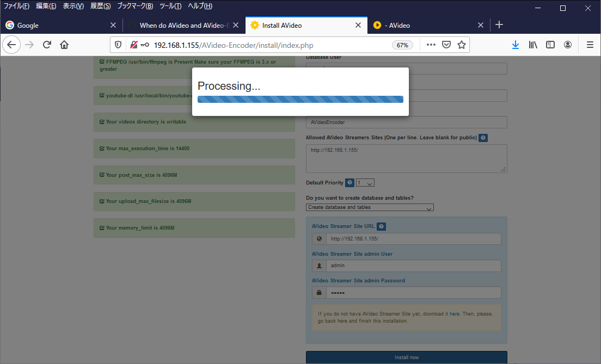This screenshot has width=601, height=364.
Task: Switch to 'When do AVideo' tab
Action: click(184, 25)
